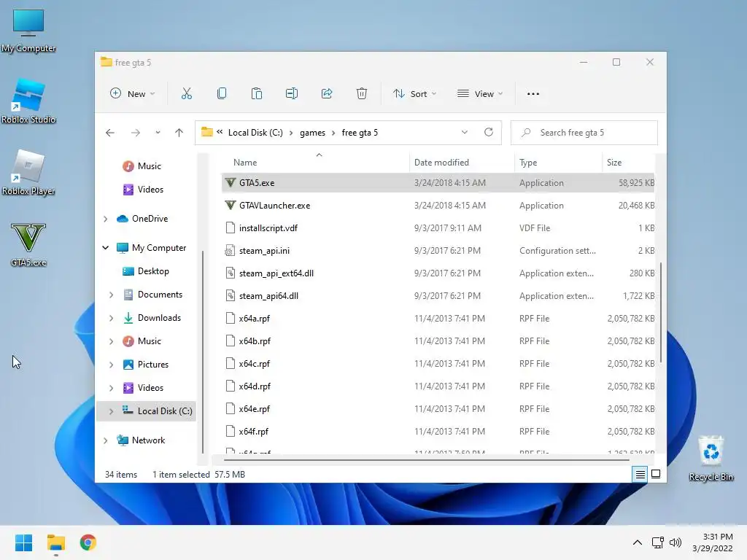Click the Share icon in toolbar
The image size is (747, 560).
pyautogui.click(x=327, y=94)
